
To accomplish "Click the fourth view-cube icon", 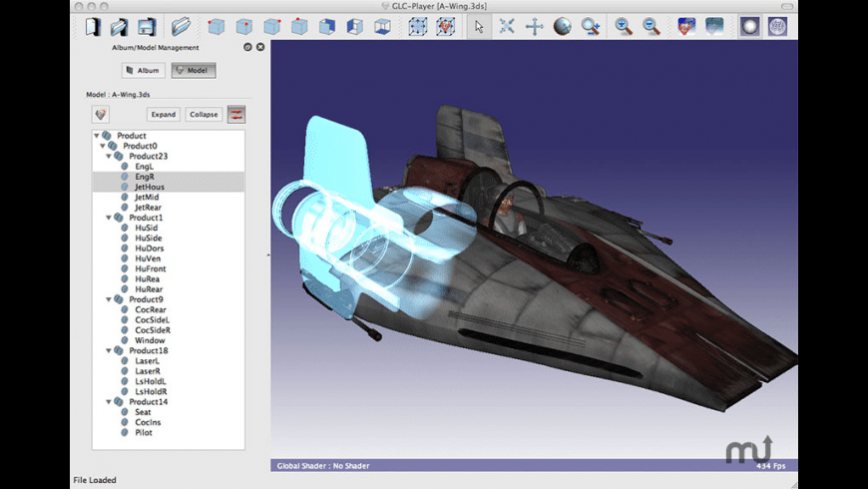I will [299, 27].
